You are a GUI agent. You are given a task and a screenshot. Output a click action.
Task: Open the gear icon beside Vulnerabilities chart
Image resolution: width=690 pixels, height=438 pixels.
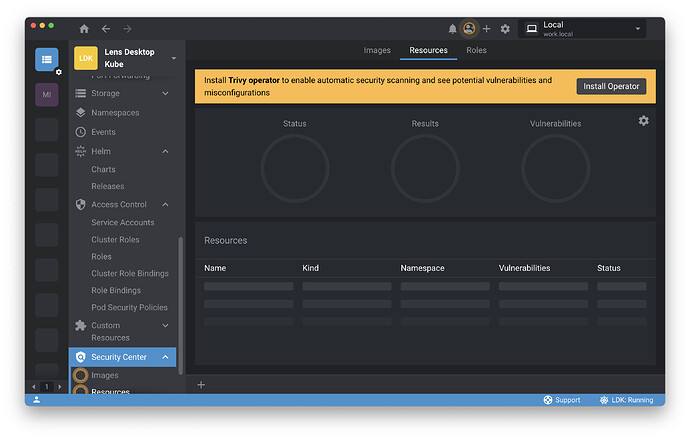(x=643, y=121)
